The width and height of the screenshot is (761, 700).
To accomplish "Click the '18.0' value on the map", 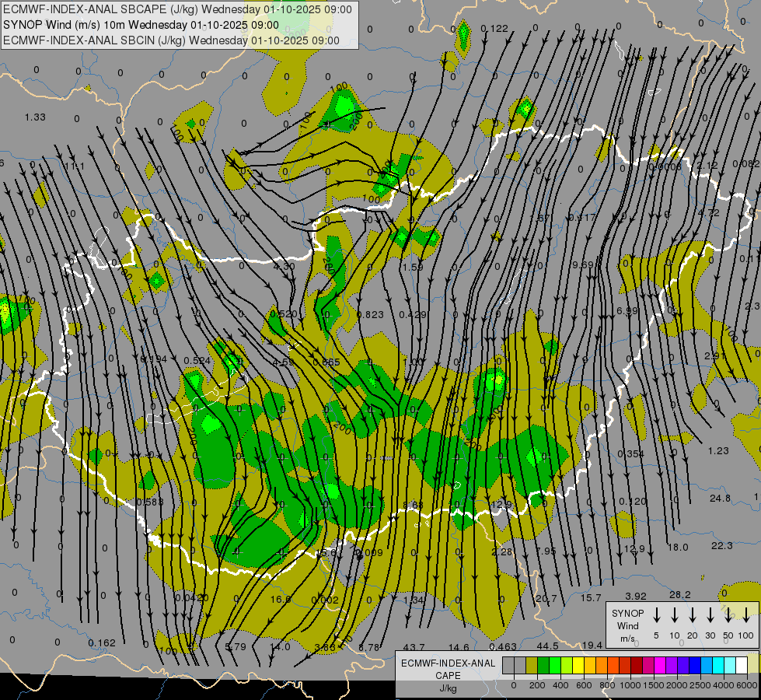I will 678,548.
